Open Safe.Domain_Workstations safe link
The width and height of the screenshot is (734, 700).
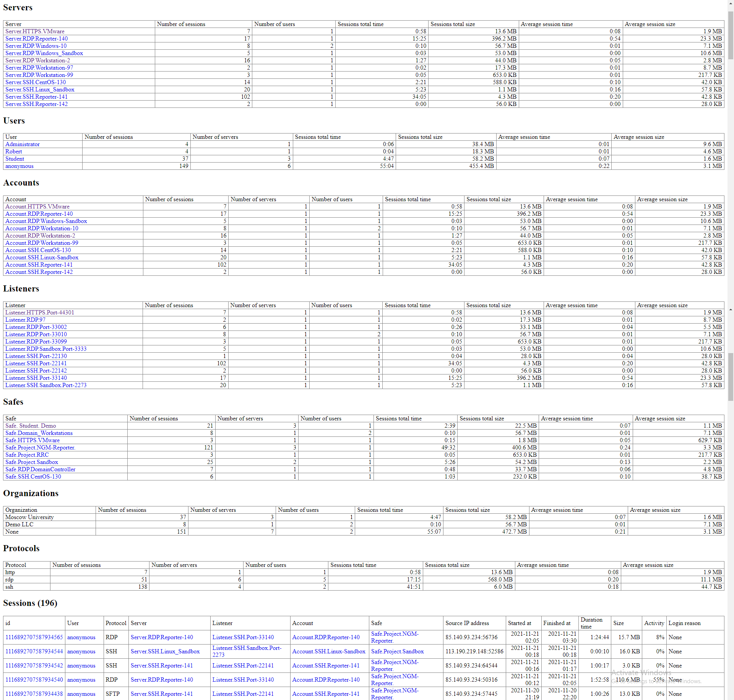click(x=39, y=433)
